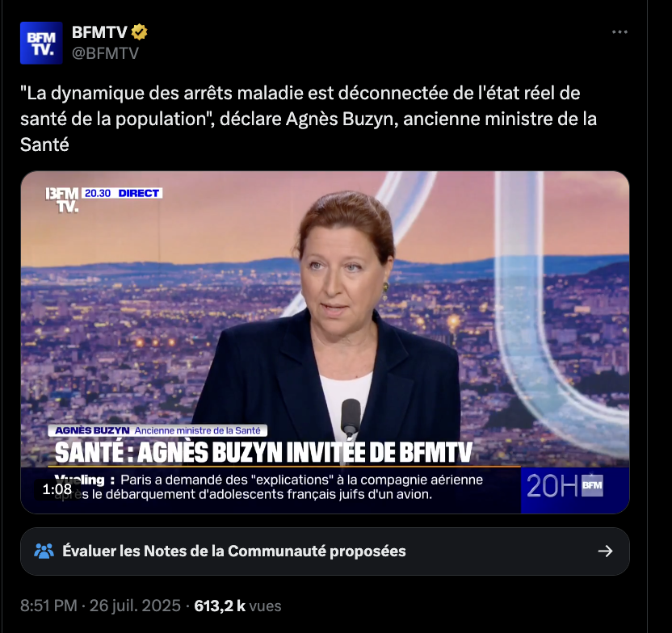Click the Agnès Buzyn name caption banner

pyautogui.click(x=157, y=430)
